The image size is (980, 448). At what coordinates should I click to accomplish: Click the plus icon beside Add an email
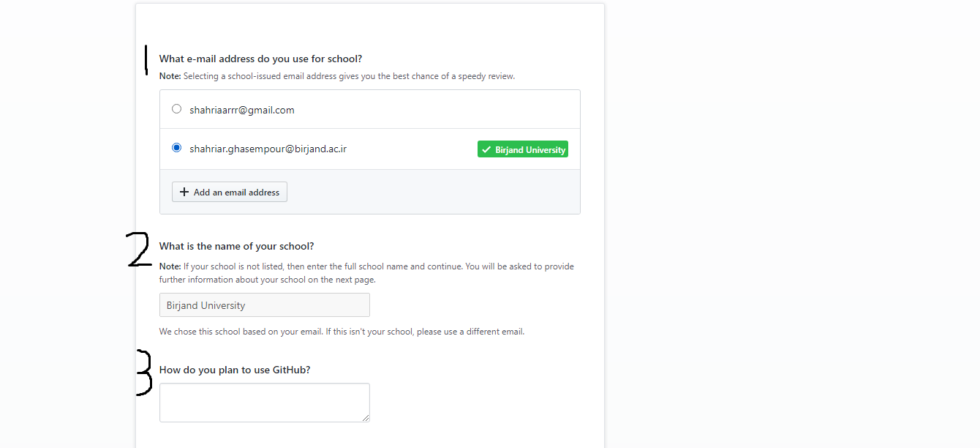click(x=184, y=193)
